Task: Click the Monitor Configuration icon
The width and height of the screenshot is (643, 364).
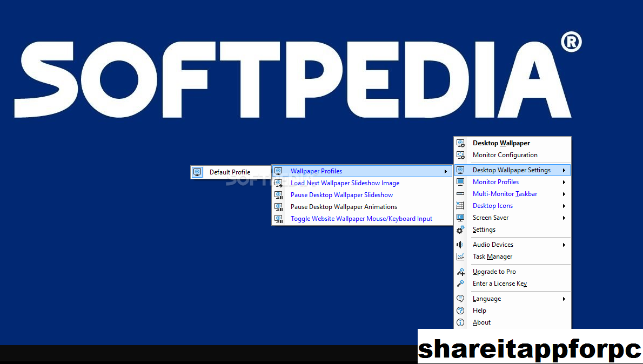Action: click(460, 155)
